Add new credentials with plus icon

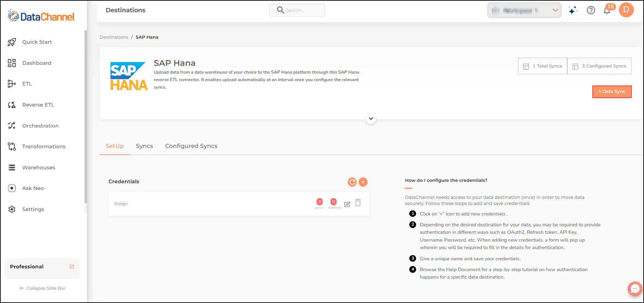[x=363, y=182]
